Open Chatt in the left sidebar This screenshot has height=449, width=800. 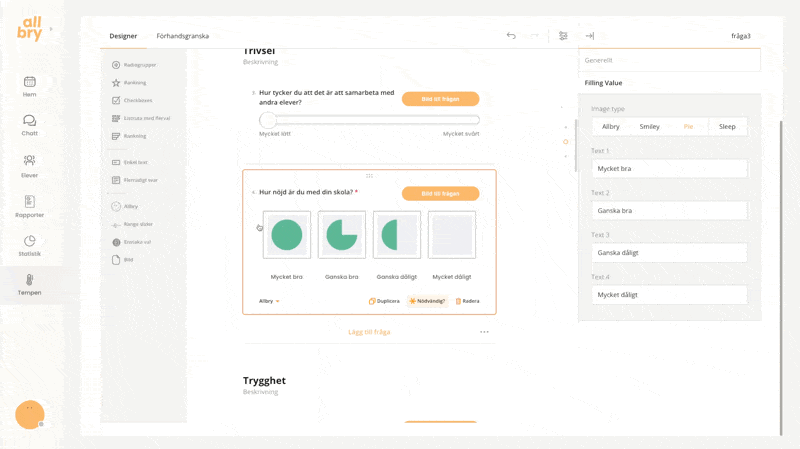[29, 125]
